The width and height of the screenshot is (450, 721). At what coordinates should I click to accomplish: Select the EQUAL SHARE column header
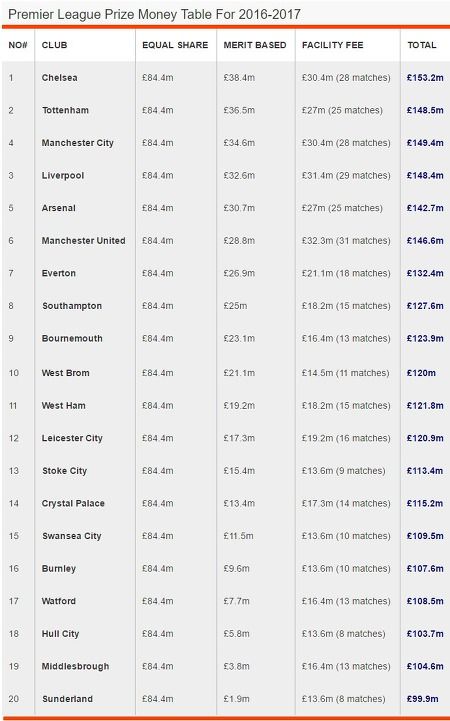(x=175, y=45)
